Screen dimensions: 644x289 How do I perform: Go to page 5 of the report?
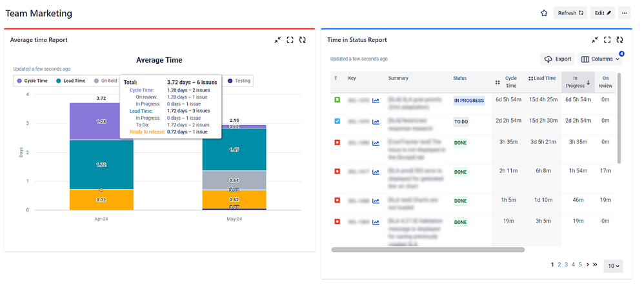[580, 264]
